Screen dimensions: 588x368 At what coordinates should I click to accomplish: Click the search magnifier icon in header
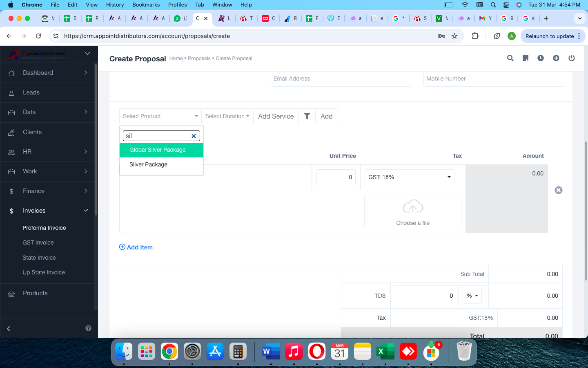pos(510,58)
